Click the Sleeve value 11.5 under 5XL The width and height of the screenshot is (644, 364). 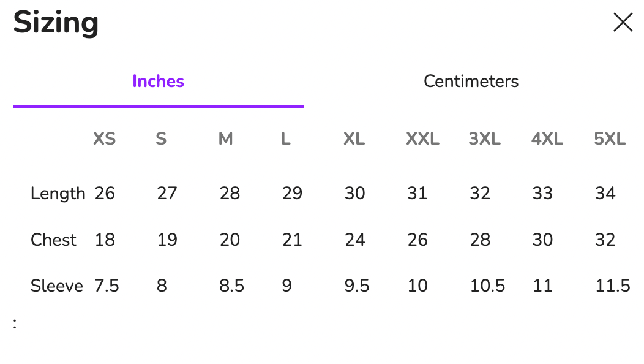pos(612,286)
